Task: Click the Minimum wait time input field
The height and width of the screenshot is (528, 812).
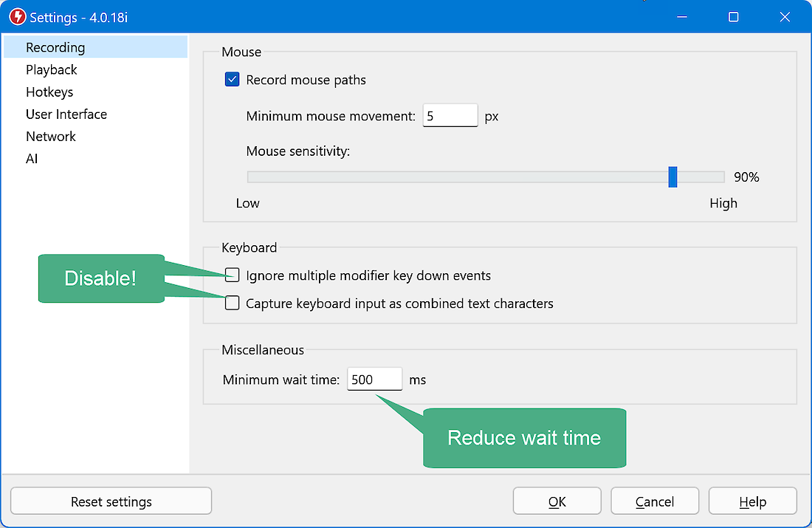Action: point(374,380)
